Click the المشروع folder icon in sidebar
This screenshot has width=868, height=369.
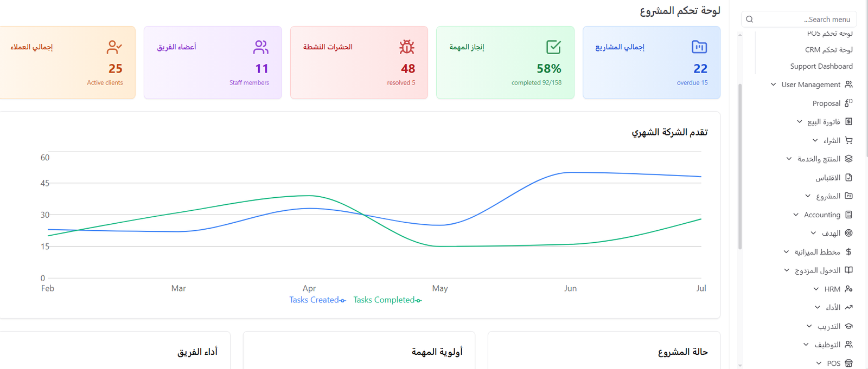point(849,196)
